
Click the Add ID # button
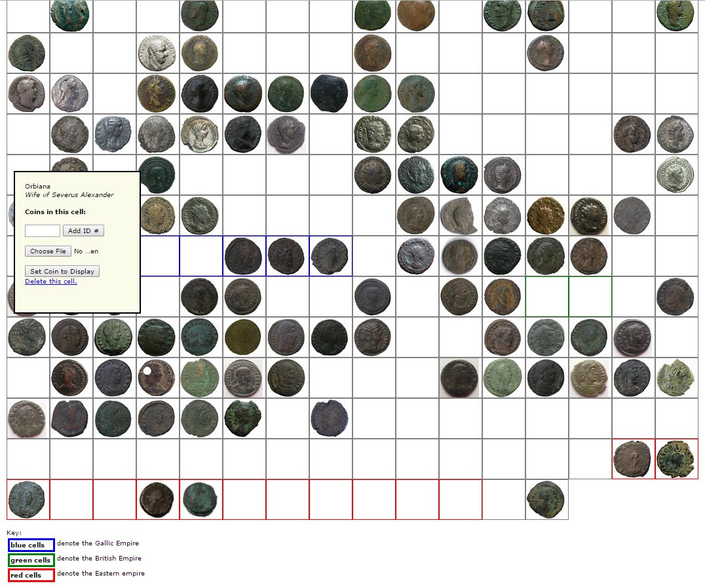click(x=83, y=230)
